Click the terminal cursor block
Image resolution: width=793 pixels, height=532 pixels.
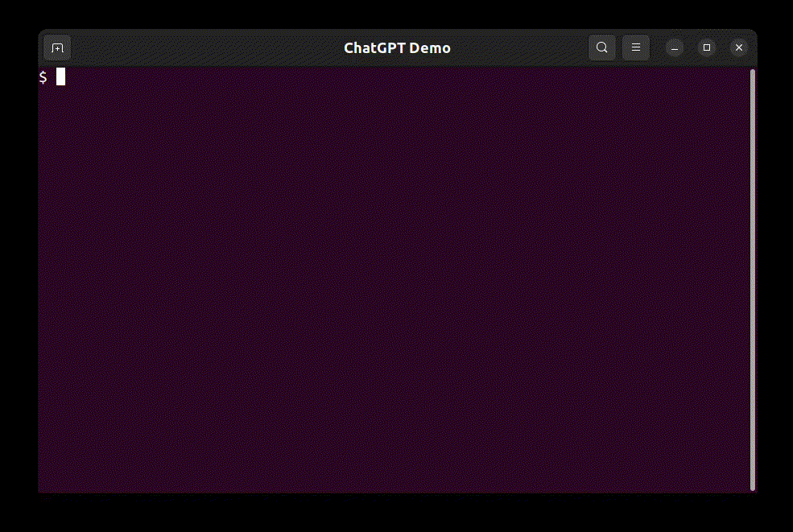click(x=60, y=76)
